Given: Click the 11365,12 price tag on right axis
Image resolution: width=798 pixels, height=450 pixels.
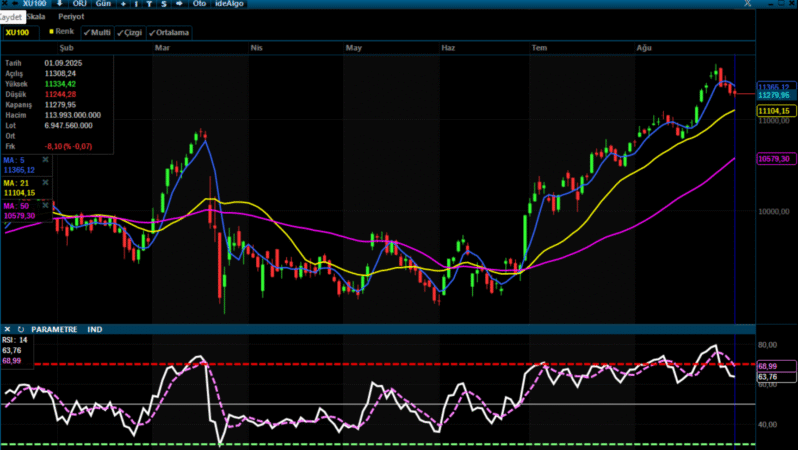Looking at the screenshot, I should click(776, 87).
